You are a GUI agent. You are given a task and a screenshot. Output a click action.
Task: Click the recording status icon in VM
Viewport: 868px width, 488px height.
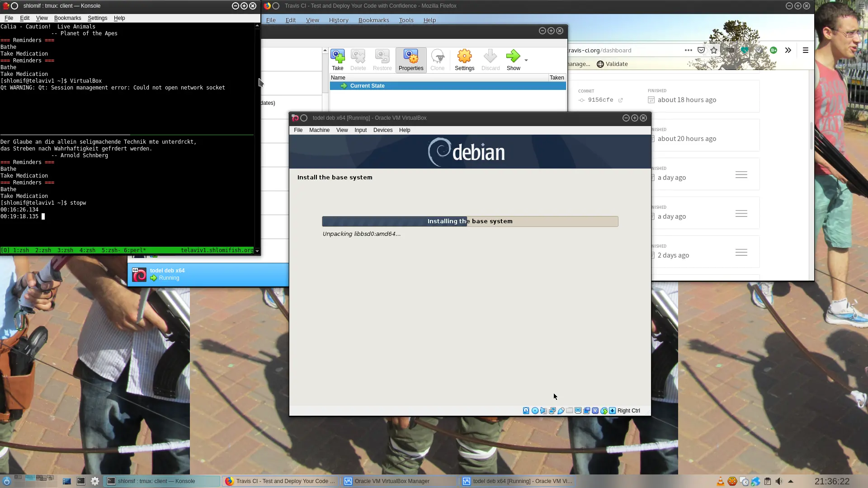pos(586,411)
